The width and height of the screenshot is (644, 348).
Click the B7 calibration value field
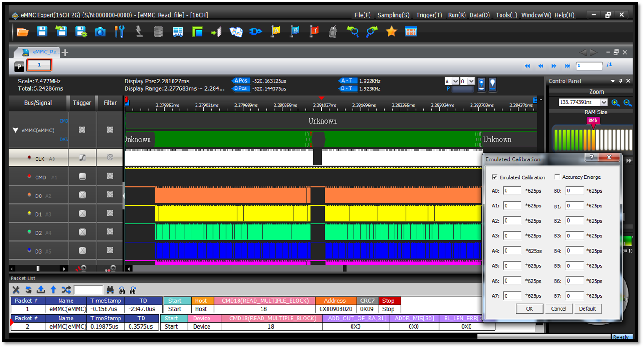574,295
